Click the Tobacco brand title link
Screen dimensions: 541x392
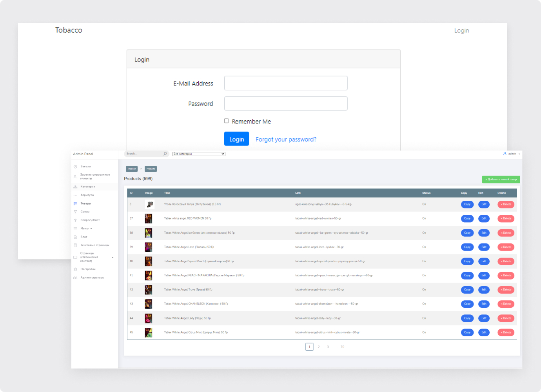click(69, 30)
